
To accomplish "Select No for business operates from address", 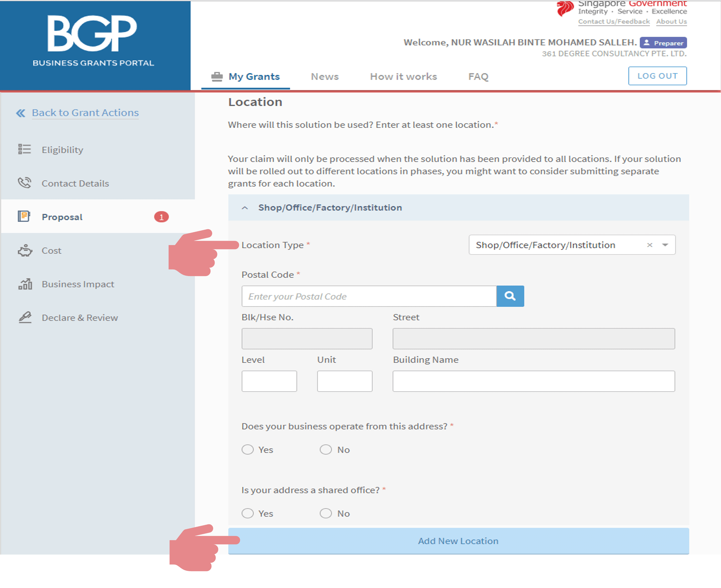I will [326, 449].
